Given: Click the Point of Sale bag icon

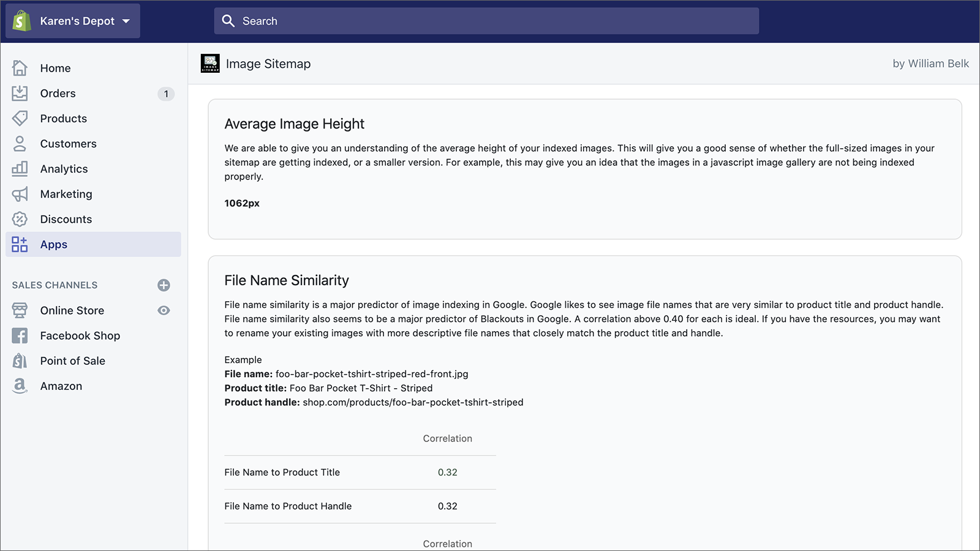Looking at the screenshot, I should coord(20,361).
